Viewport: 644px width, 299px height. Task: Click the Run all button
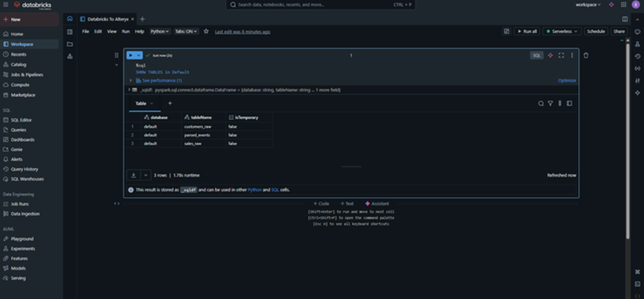tap(527, 31)
